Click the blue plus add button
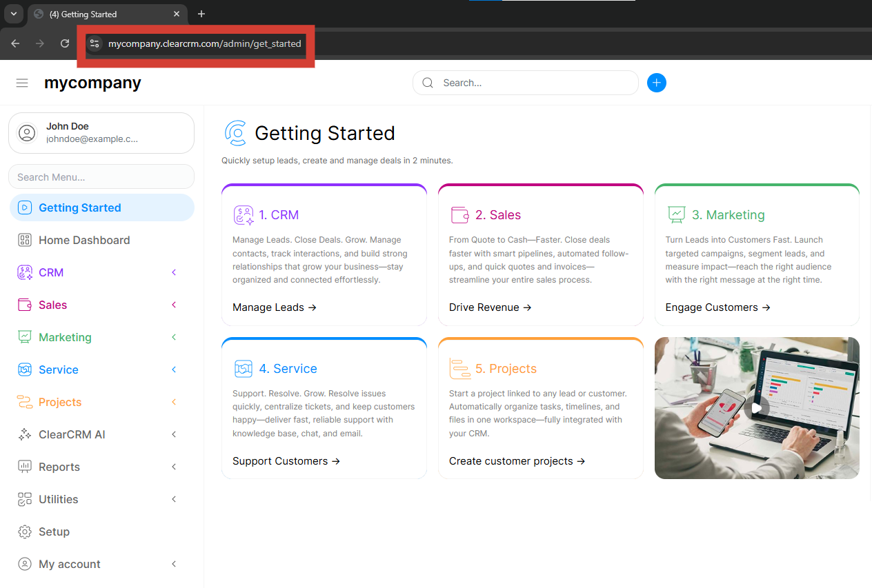 657,83
